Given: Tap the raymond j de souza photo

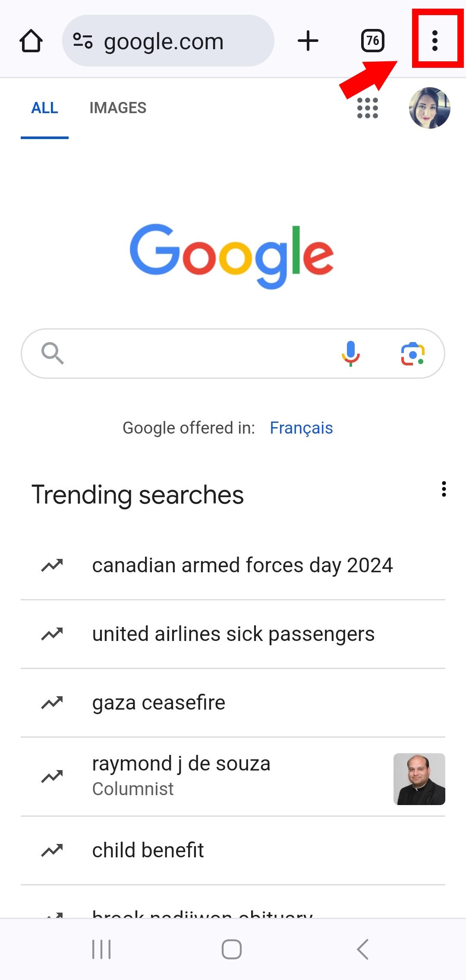Looking at the screenshot, I should (419, 779).
